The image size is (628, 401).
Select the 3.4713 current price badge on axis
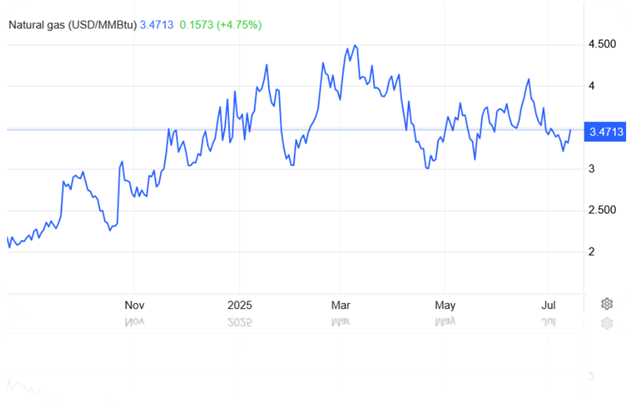click(607, 131)
